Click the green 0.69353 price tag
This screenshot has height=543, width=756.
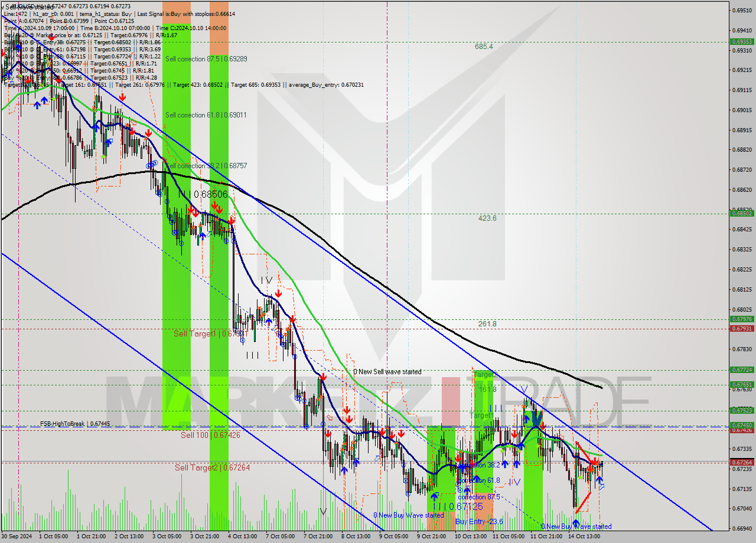click(x=742, y=42)
